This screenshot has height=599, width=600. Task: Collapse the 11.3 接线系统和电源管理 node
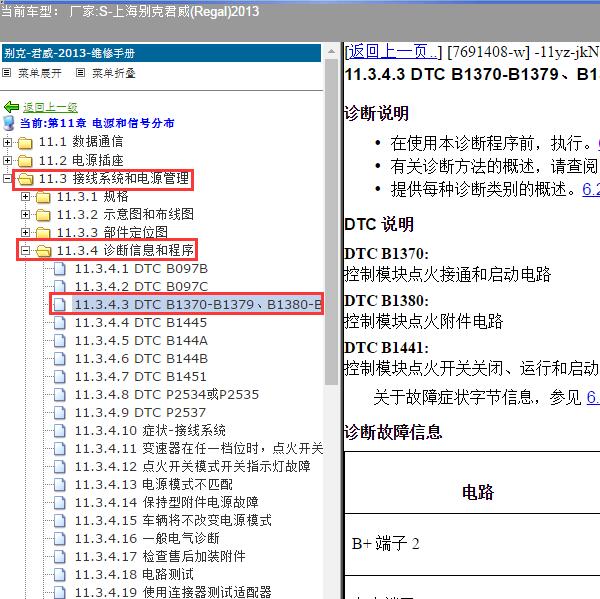(x=7, y=178)
